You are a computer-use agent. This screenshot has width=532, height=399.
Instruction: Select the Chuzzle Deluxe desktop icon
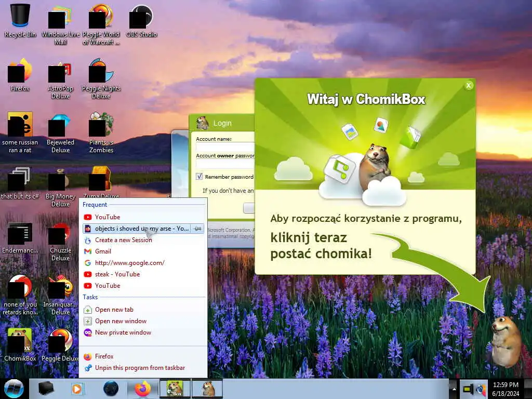pos(60,241)
